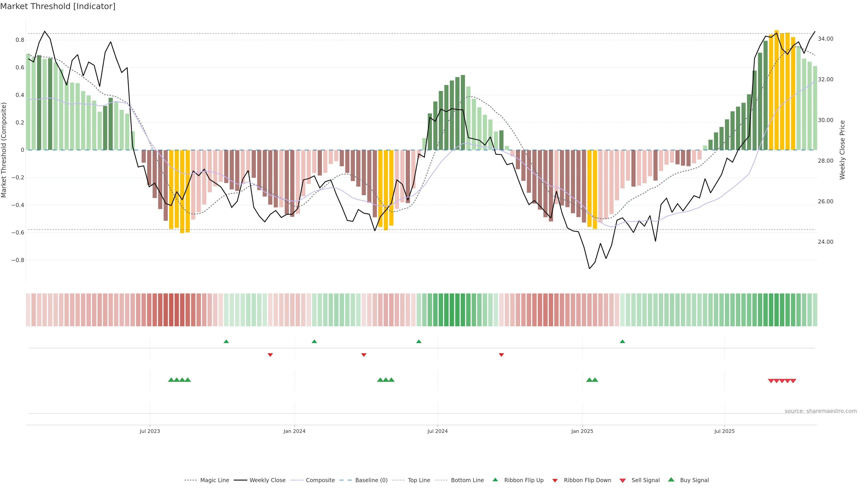Click the first green ribbon flip up marker
The image size is (868, 488).
point(226,342)
